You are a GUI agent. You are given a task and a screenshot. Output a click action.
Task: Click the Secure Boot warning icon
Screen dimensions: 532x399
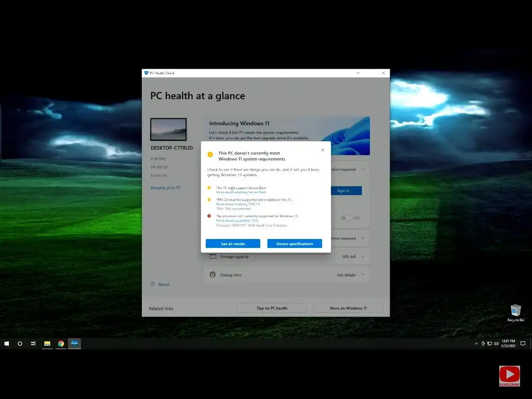click(x=209, y=188)
